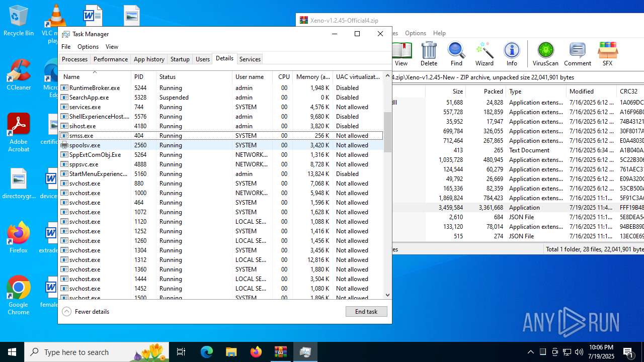The height and width of the screenshot is (362, 644).
Task: Open the directorygr image file on desktop
Action: (x=19, y=184)
